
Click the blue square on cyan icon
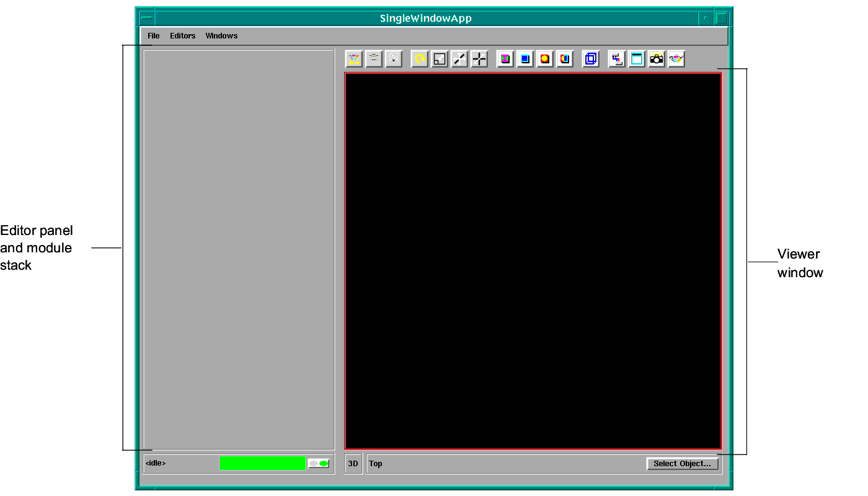pos(525,59)
